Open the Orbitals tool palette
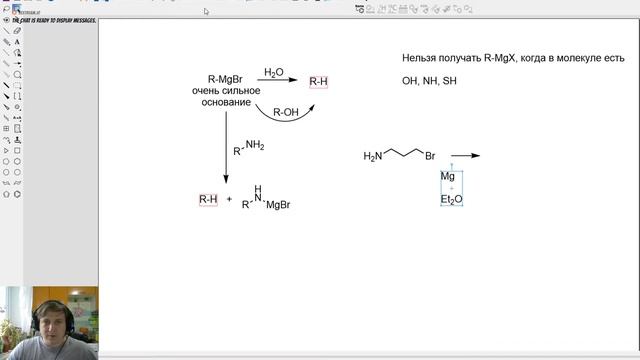Screen dimensions: 640x360 click(x=17, y=75)
